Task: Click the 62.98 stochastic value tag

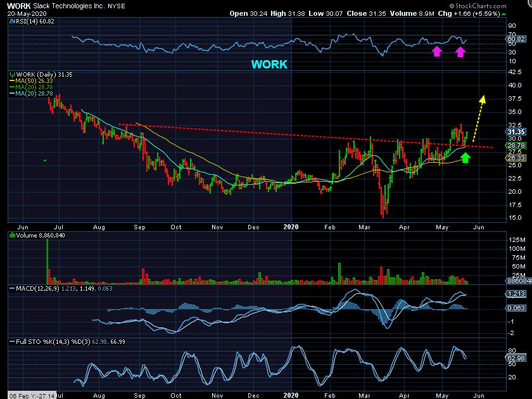Action: coord(514,358)
